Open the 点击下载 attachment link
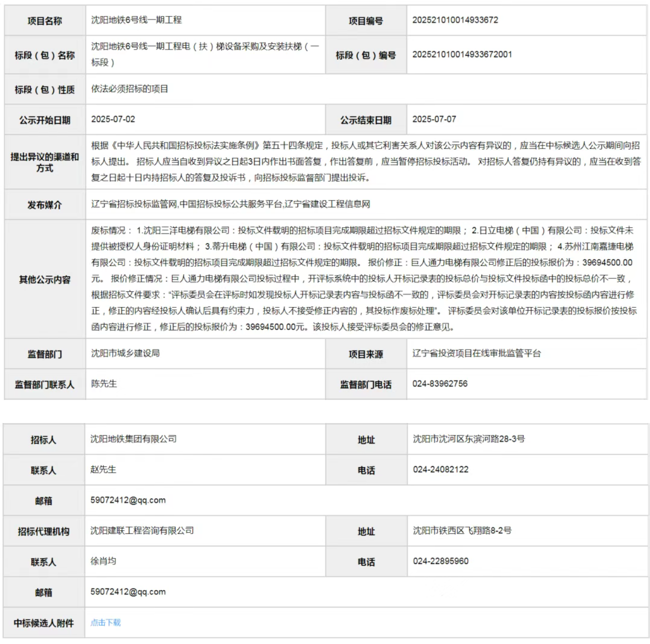Screen dimensions: 650x644 (x=105, y=622)
